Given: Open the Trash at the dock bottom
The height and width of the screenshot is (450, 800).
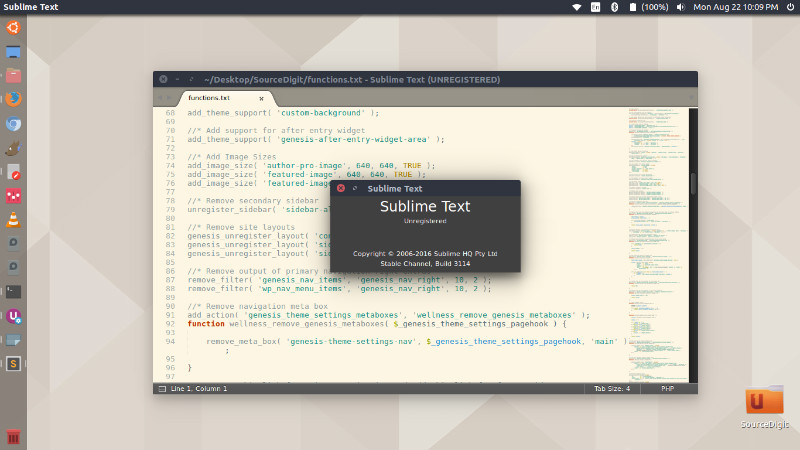Looking at the screenshot, I should click(x=13, y=437).
